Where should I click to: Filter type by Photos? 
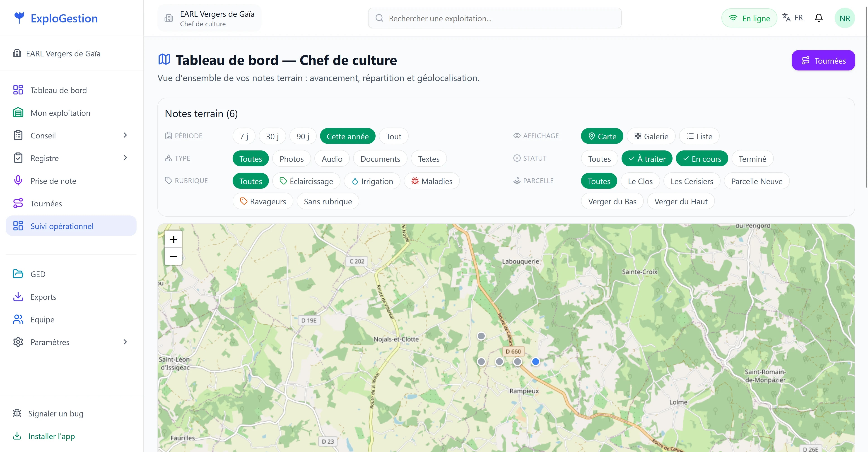[x=292, y=158]
